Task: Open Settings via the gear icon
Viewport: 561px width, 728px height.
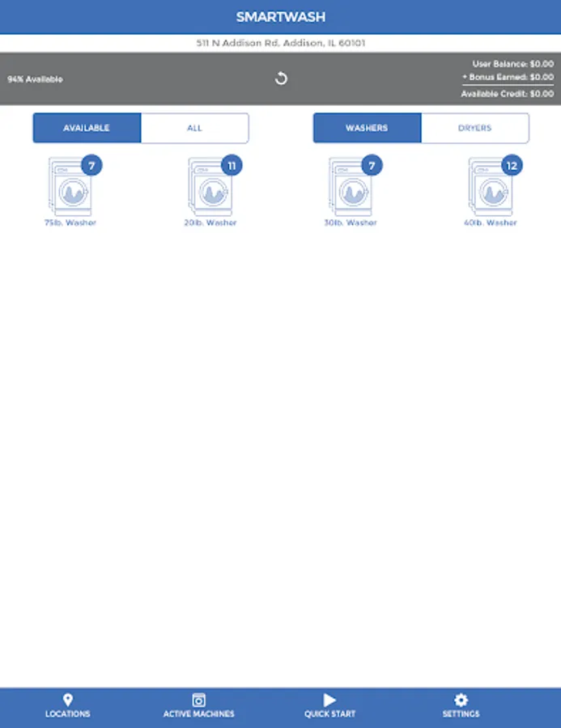Action: click(x=461, y=705)
